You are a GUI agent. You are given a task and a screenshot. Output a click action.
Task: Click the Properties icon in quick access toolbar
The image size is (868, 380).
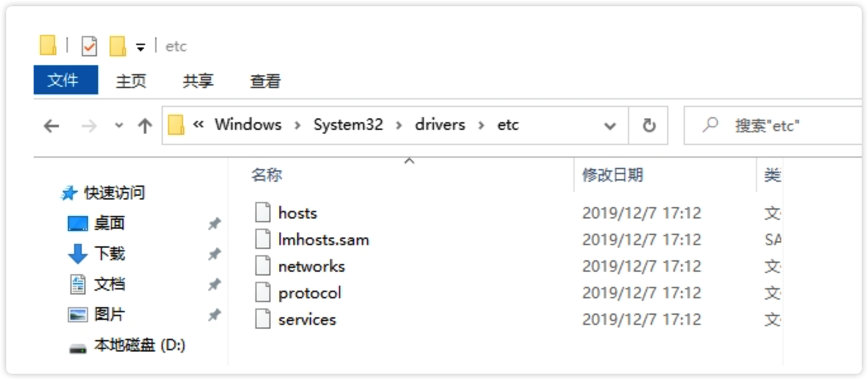click(x=89, y=46)
